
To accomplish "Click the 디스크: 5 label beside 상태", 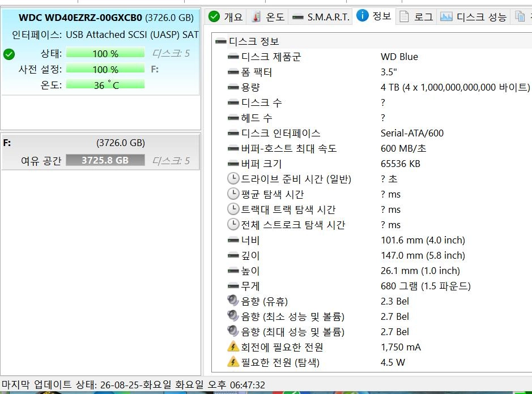I will 171,54.
